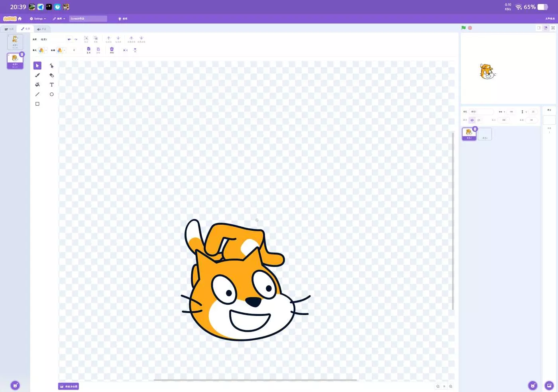
Task: Select costume 2 thumbnail
Action: point(15,61)
